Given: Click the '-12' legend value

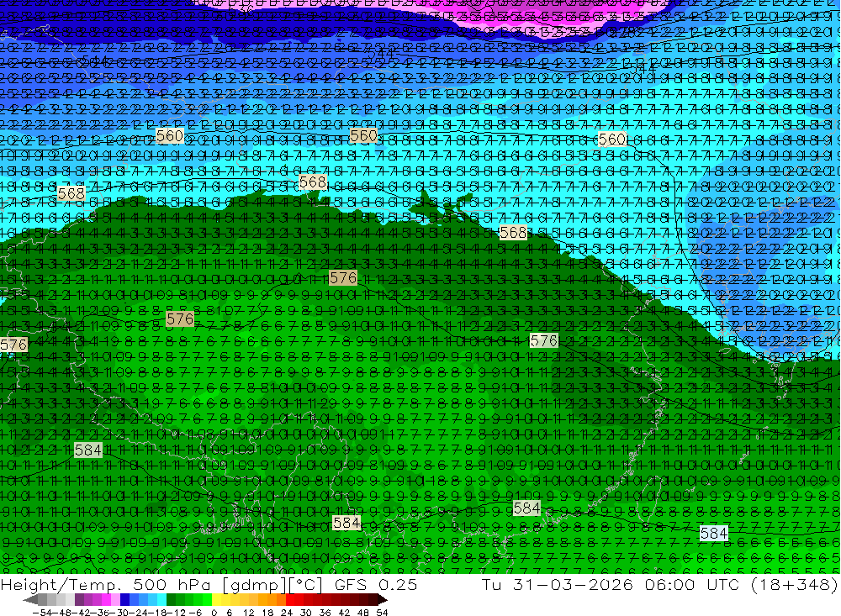Looking at the screenshot, I should tap(176, 613).
